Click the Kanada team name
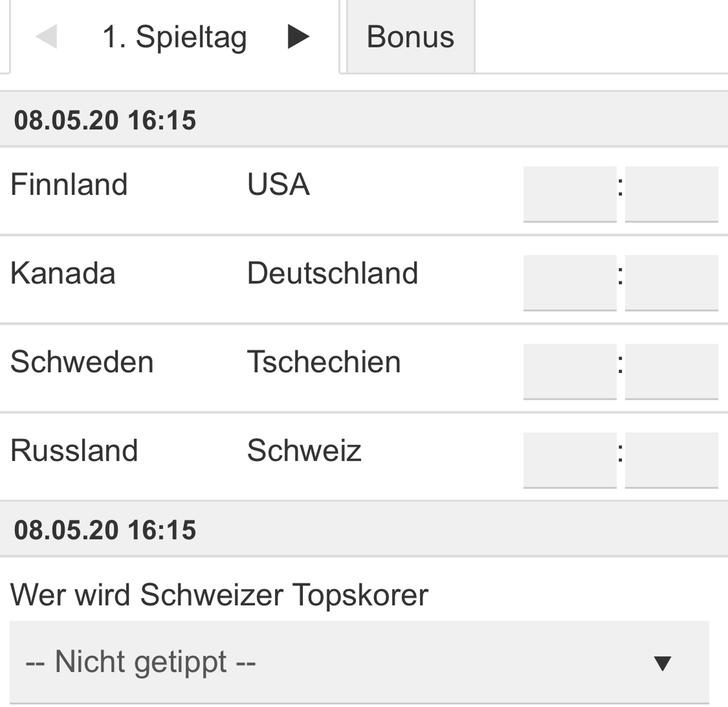Viewport: 728px width, 707px height. 63,273
